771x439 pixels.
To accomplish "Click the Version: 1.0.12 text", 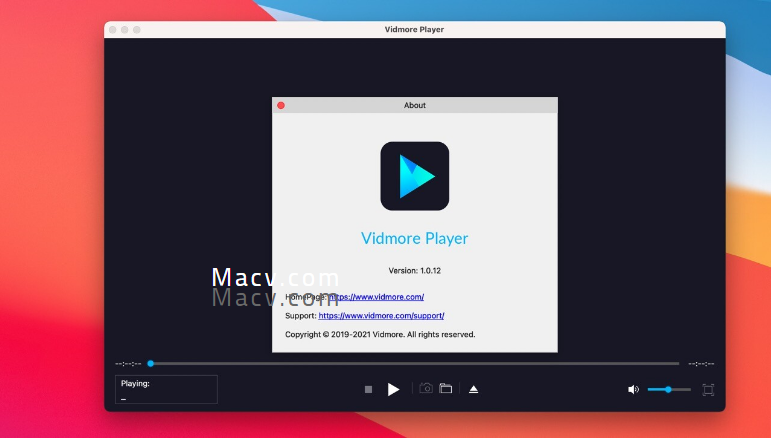I will [x=415, y=270].
